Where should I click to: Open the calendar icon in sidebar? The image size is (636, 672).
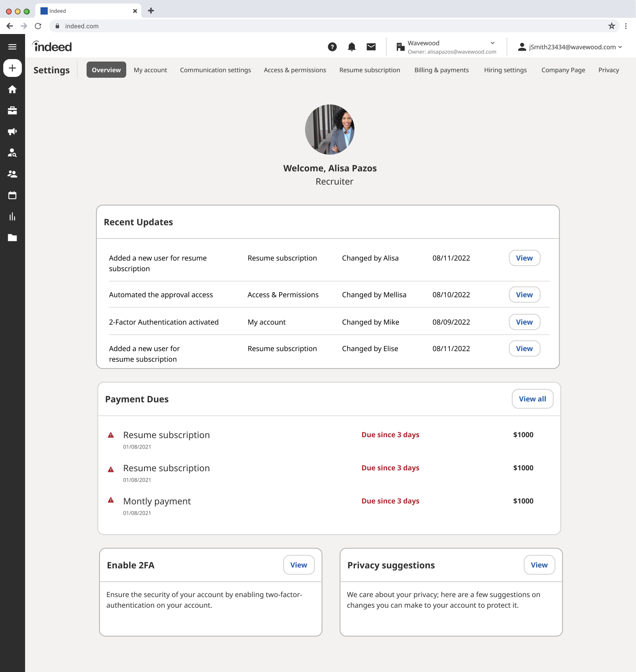(x=12, y=195)
